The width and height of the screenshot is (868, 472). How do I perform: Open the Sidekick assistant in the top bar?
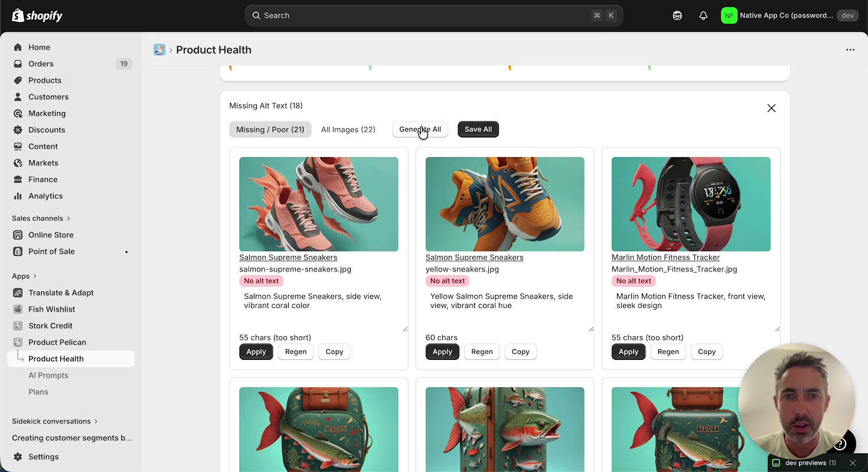677,15
